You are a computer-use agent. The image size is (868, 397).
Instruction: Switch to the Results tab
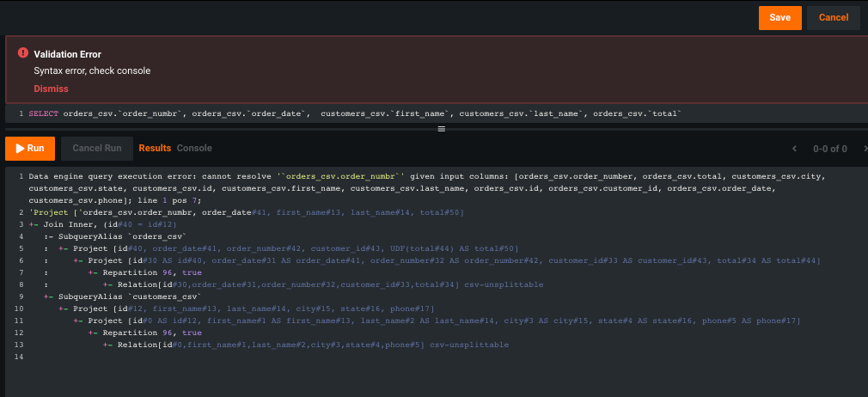pos(155,148)
